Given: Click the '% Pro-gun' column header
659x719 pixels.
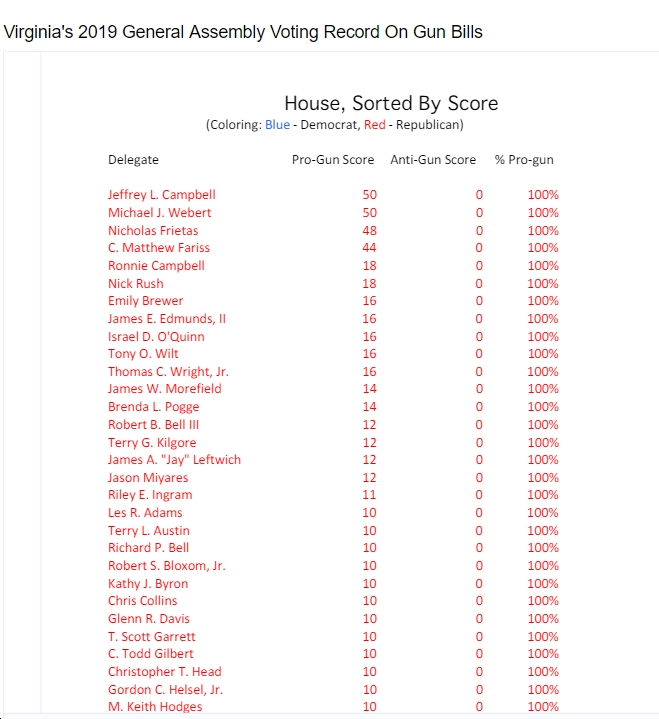Looking at the screenshot, I should (x=524, y=160).
